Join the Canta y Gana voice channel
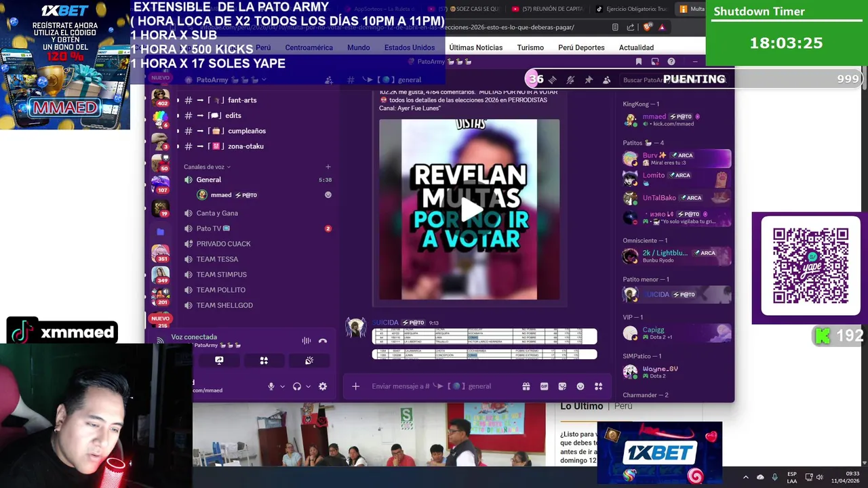 point(258,213)
